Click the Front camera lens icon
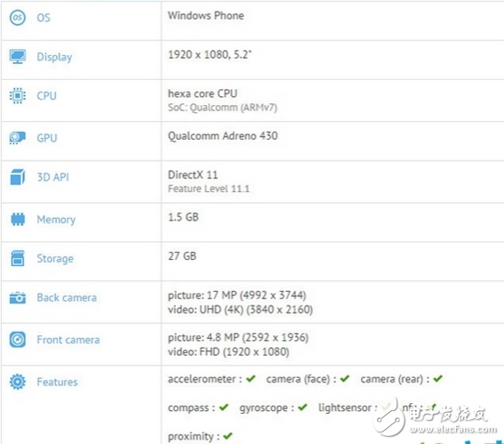Viewport: 504px width, 444px height. pyautogui.click(x=18, y=339)
